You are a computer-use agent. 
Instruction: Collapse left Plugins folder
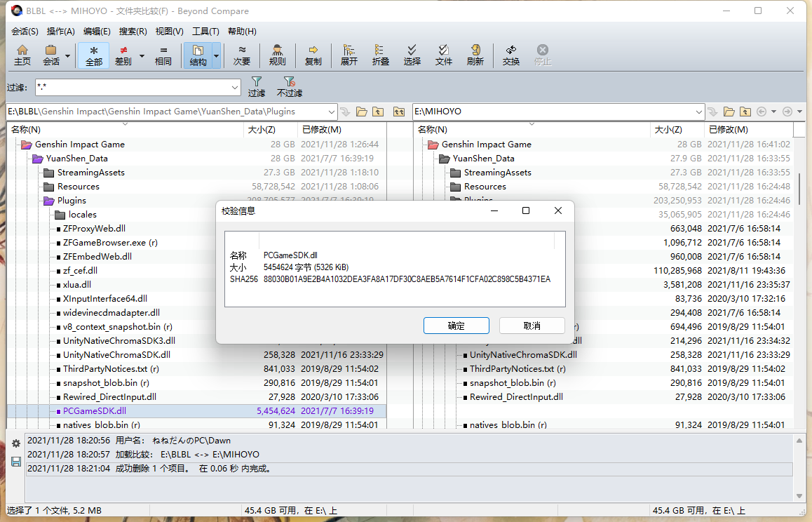click(x=49, y=201)
